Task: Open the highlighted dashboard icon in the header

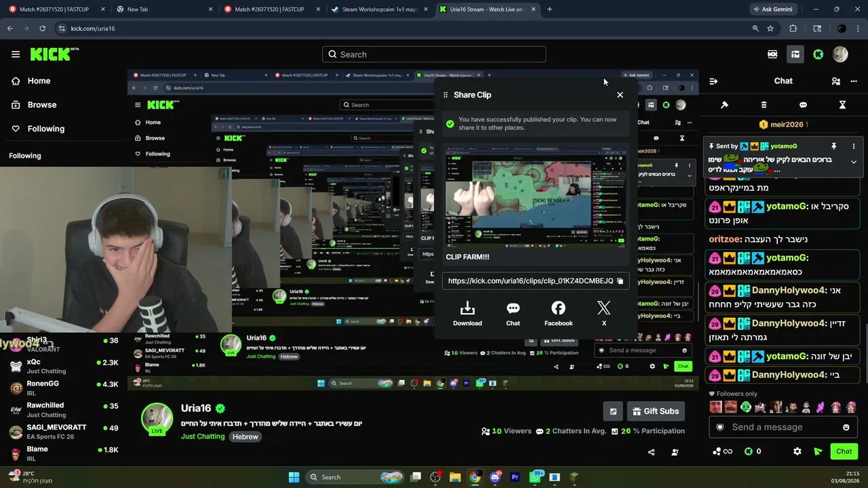Action: 795,54
